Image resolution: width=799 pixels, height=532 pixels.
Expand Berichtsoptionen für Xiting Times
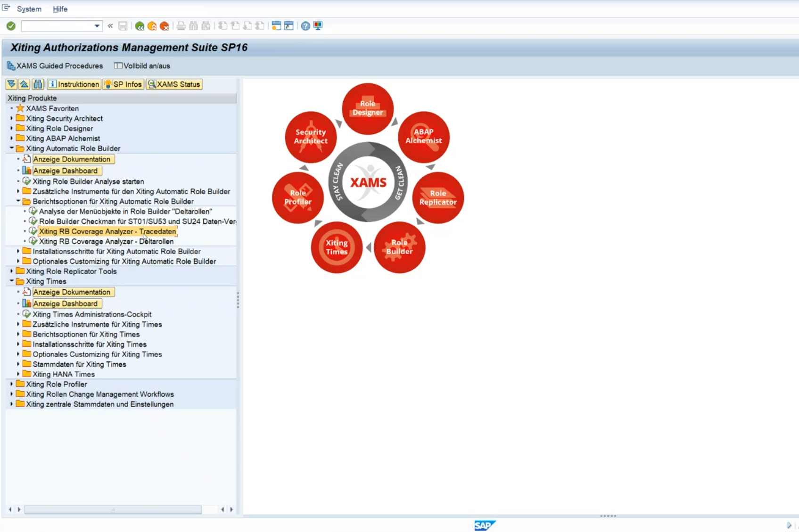[x=18, y=334]
